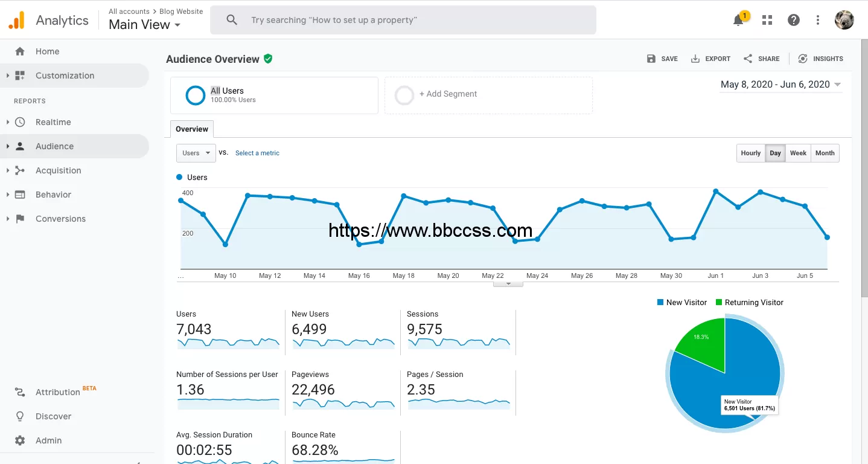Open the Discover lightbulb item
Screen dimensions: 868x464
pyautogui.click(x=20, y=416)
